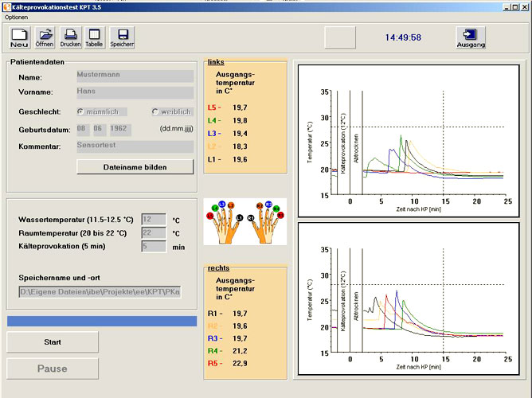Click the Vorname field containing Hans
The height and width of the screenshot is (398, 532).
click(x=135, y=92)
